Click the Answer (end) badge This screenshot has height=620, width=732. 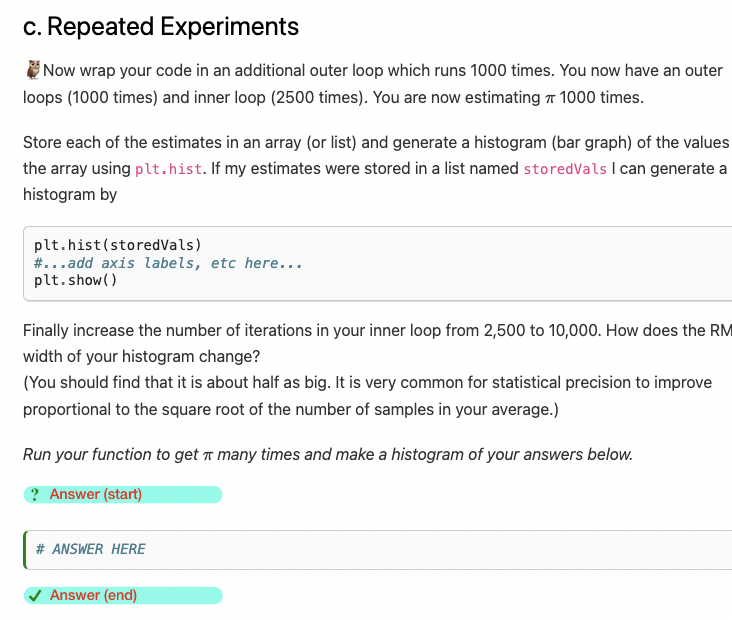(123, 596)
